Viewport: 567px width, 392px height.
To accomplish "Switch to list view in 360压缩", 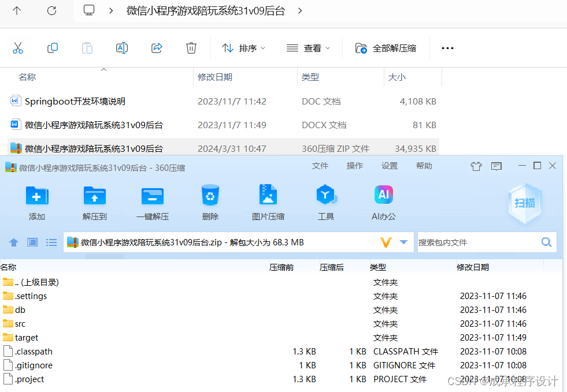I will [x=51, y=242].
